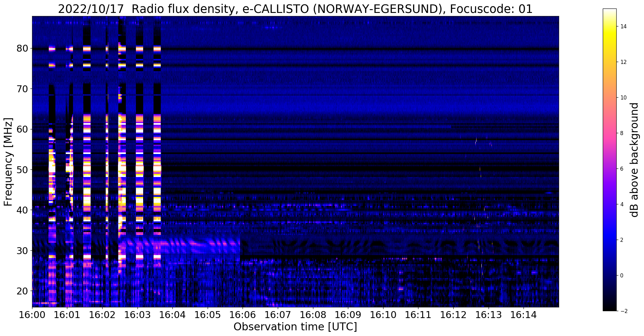Screen dimensions: 644x336
Task: Click the 'Observation time [UTC]' axis label
Action: tap(295, 327)
